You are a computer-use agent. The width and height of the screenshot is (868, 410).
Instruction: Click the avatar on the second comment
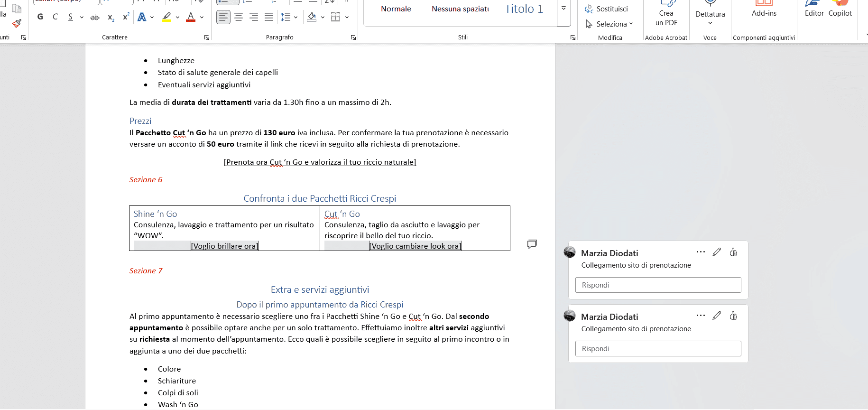[x=570, y=316]
